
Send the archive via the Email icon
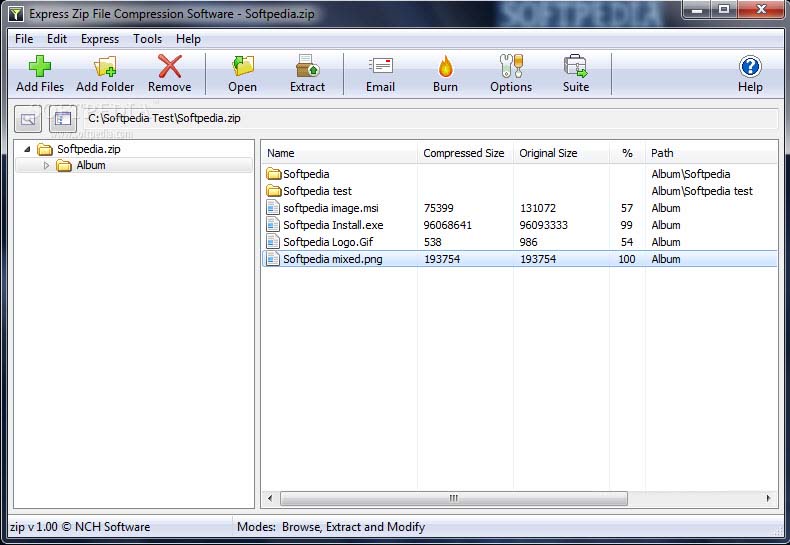(380, 67)
